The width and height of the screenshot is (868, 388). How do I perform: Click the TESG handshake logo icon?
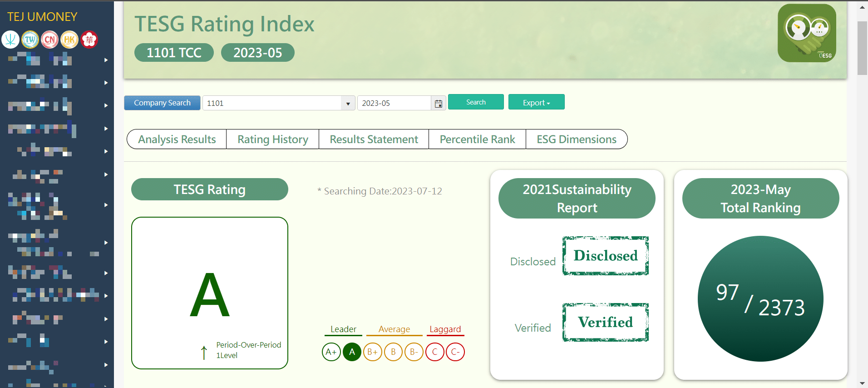(807, 33)
